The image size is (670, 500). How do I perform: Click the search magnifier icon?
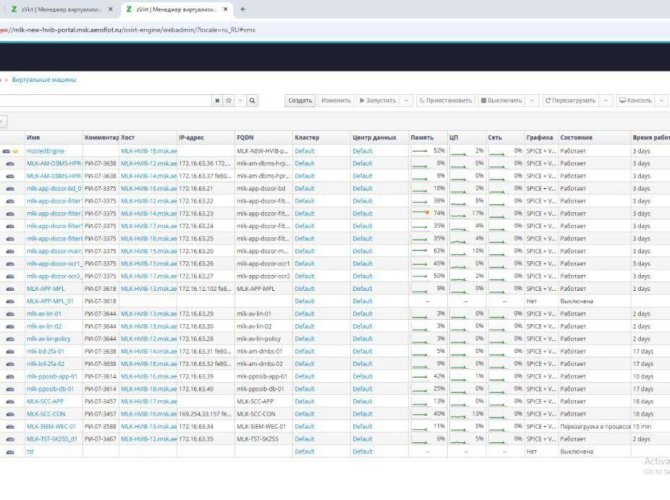pos(253,101)
